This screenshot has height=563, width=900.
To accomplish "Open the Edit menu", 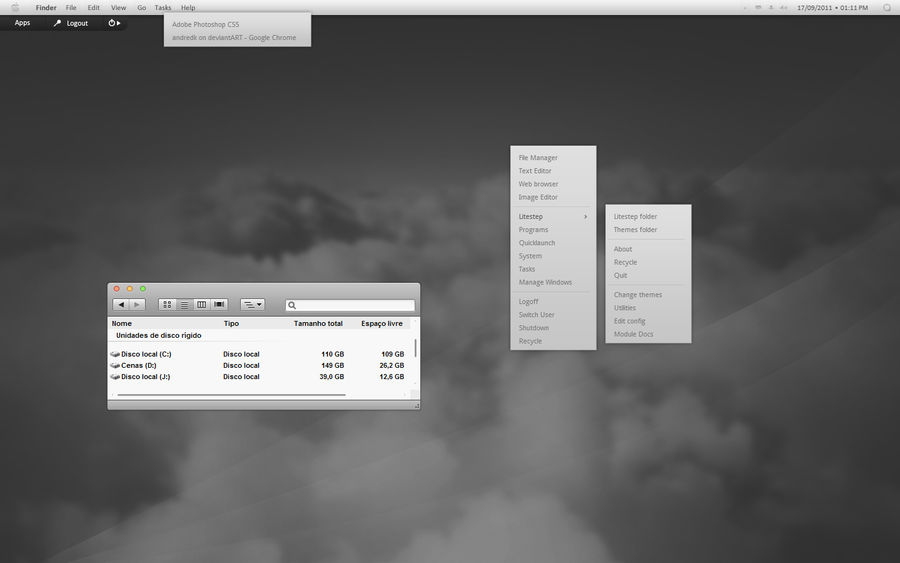I will (x=94, y=8).
